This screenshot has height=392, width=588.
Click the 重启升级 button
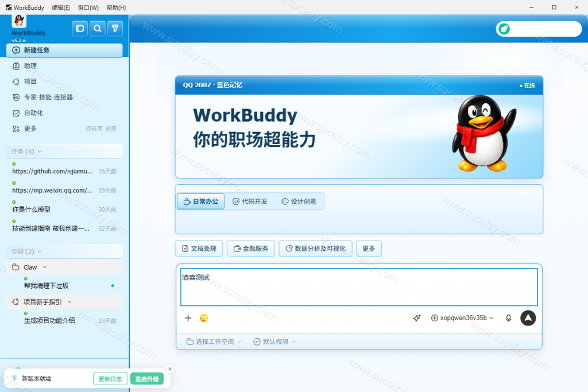147,379
